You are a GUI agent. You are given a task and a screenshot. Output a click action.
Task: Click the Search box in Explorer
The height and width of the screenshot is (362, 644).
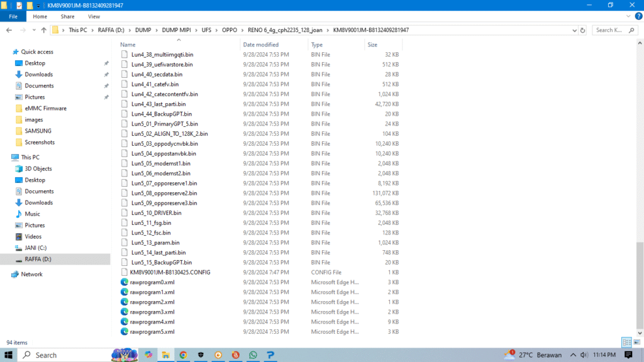click(x=615, y=30)
